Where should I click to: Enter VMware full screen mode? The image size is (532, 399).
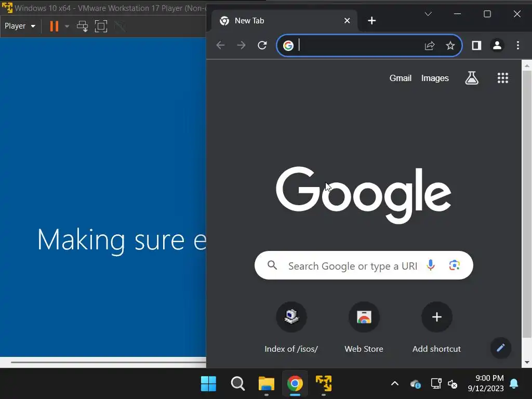point(101,26)
